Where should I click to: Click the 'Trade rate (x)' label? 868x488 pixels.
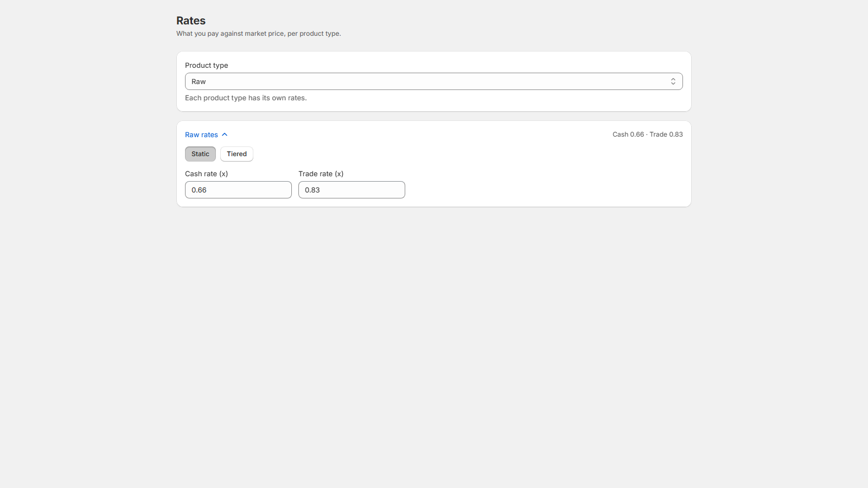pyautogui.click(x=321, y=174)
